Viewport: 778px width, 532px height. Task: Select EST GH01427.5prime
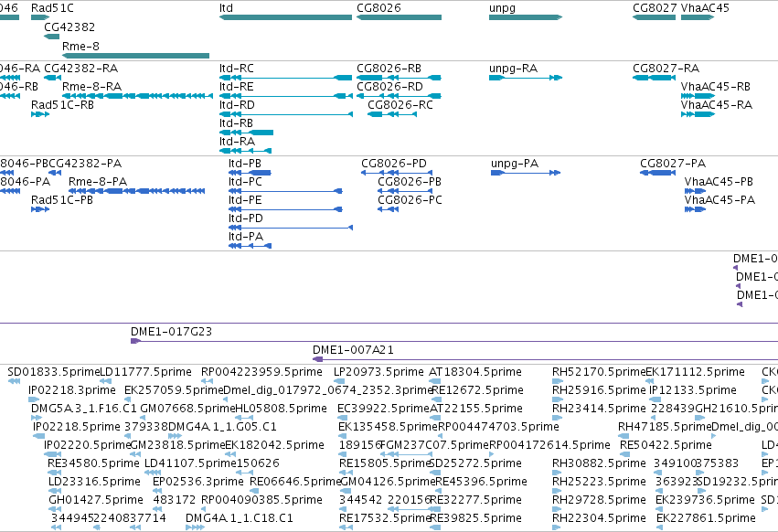click(x=55, y=509)
